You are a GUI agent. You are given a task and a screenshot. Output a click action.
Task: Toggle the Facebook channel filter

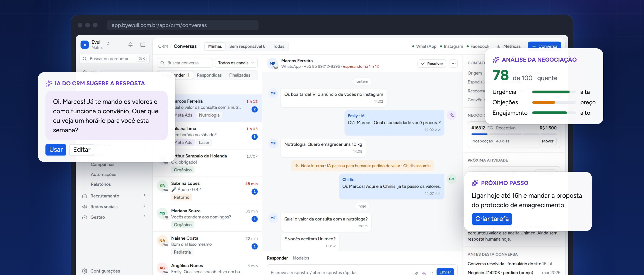[478, 46]
